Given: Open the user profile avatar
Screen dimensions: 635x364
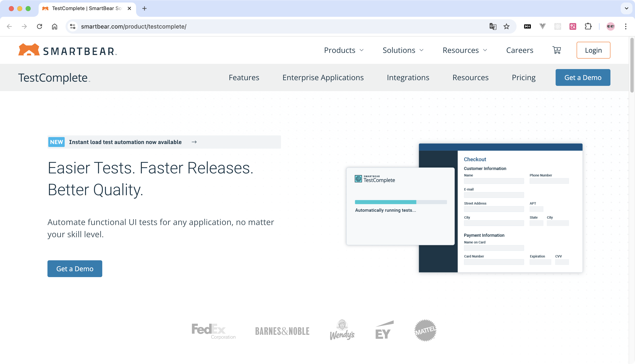Looking at the screenshot, I should (610, 26).
